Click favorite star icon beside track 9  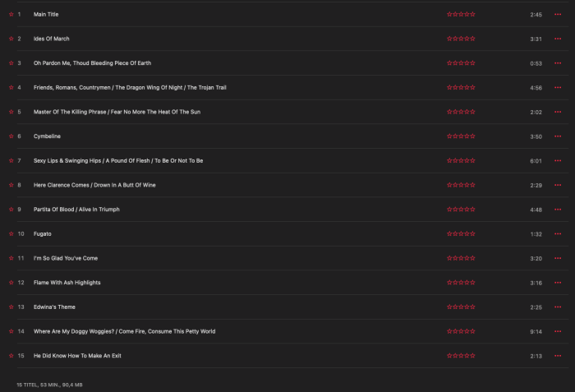(11, 210)
